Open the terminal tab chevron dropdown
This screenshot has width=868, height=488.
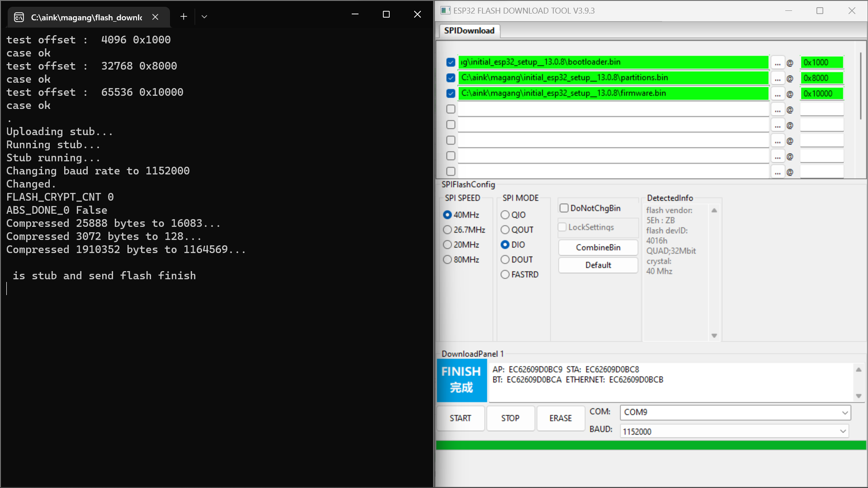[x=204, y=16]
